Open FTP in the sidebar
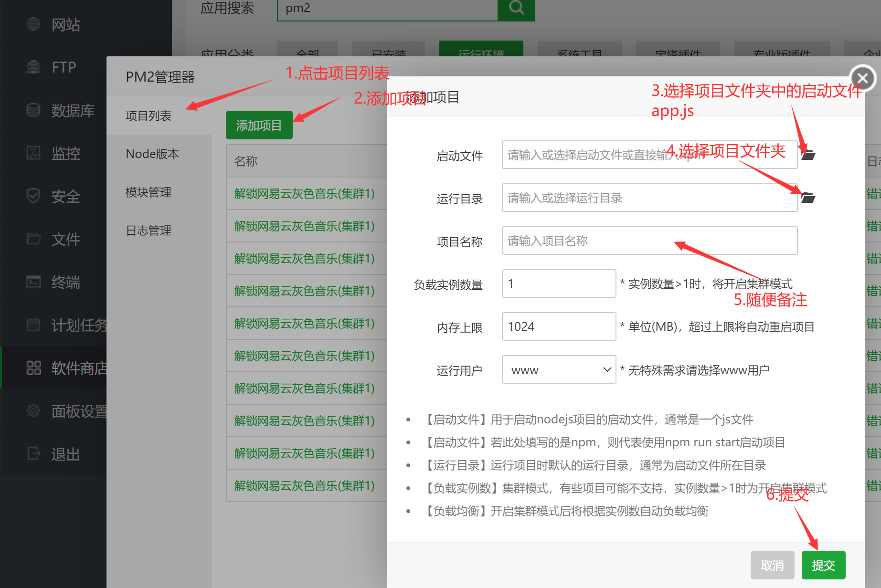 coord(64,67)
